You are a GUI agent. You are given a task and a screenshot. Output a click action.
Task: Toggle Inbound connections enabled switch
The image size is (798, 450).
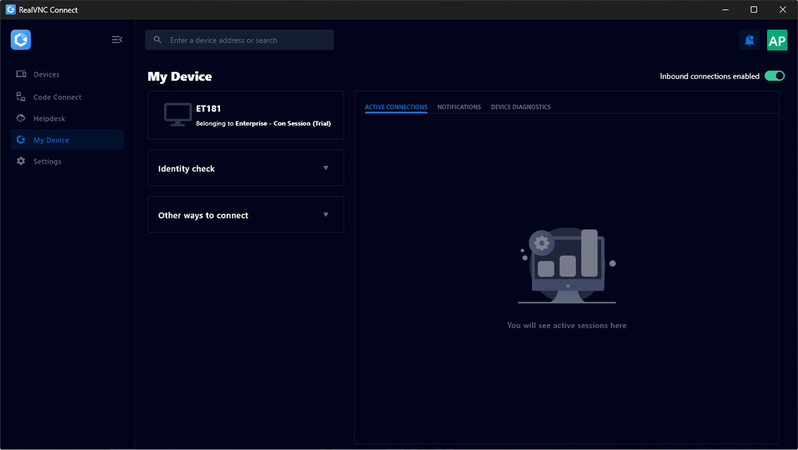coord(774,76)
